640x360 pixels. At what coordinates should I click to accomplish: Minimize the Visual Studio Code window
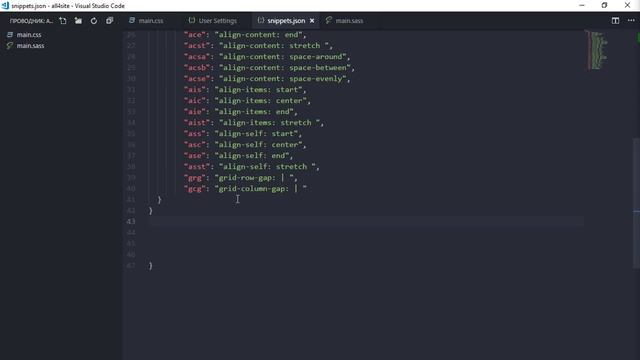point(582,5)
